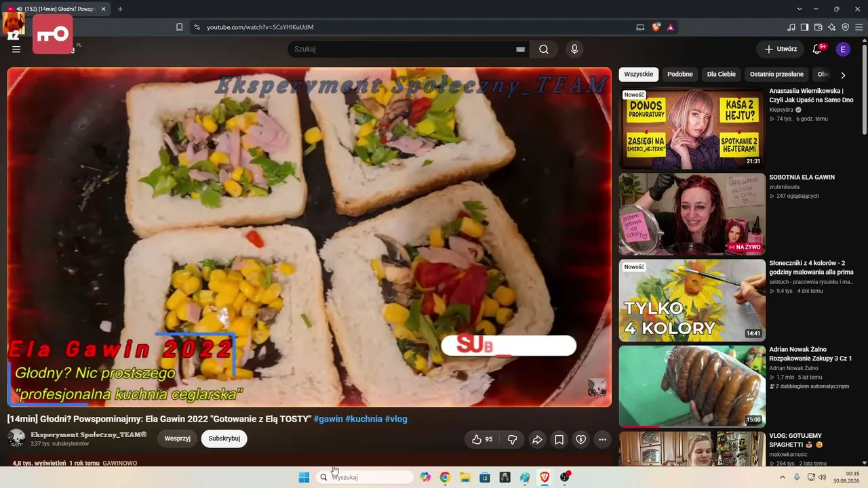
Task: Open Brave Rewards triangle icon
Action: pyautogui.click(x=670, y=27)
